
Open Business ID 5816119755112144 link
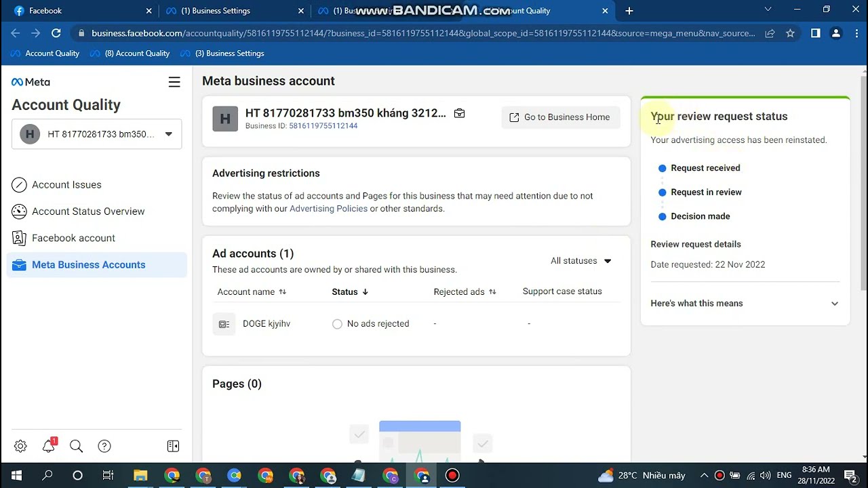point(323,126)
